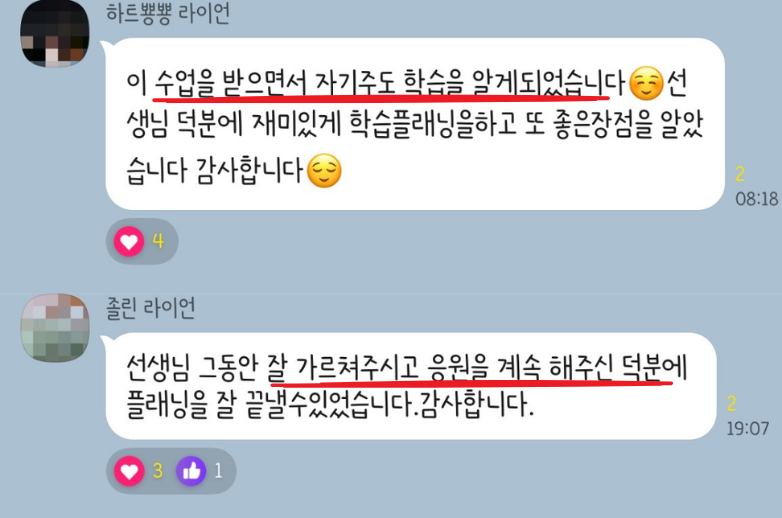This screenshot has height=518, width=782.
Task: Click the 19:07 timestamp
Action: (748, 428)
